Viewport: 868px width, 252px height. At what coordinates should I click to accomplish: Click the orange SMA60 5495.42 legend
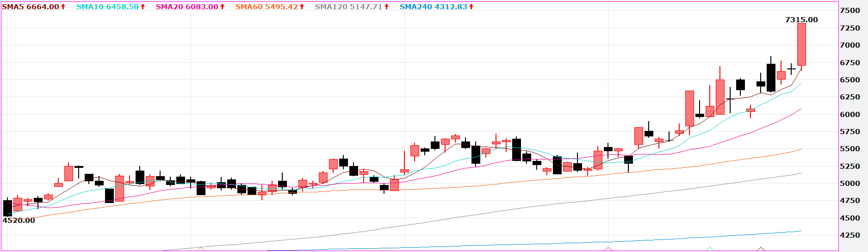pyautogui.click(x=267, y=7)
